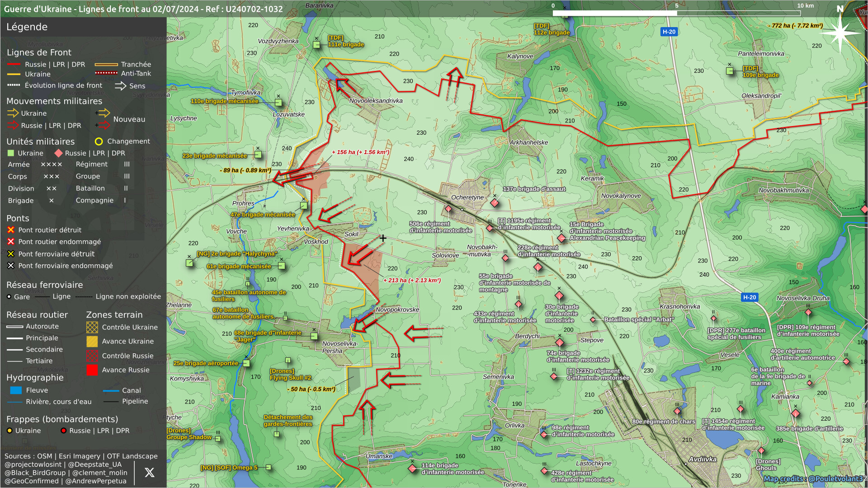The height and width of the screenshot is (488, 868).
Task: Click the X (Twitter) logo icon
Action: click(x=149, y=473)
